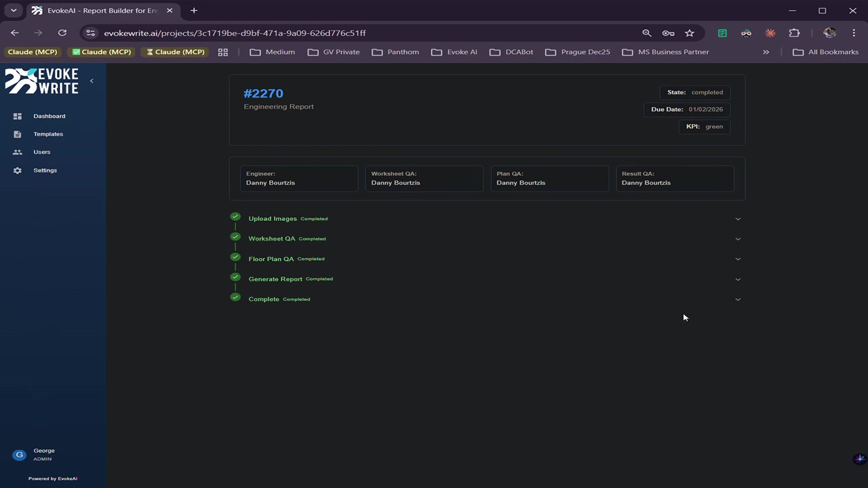Open the password key icon
This screenshot has height=488, width=868.
[668, 33]
